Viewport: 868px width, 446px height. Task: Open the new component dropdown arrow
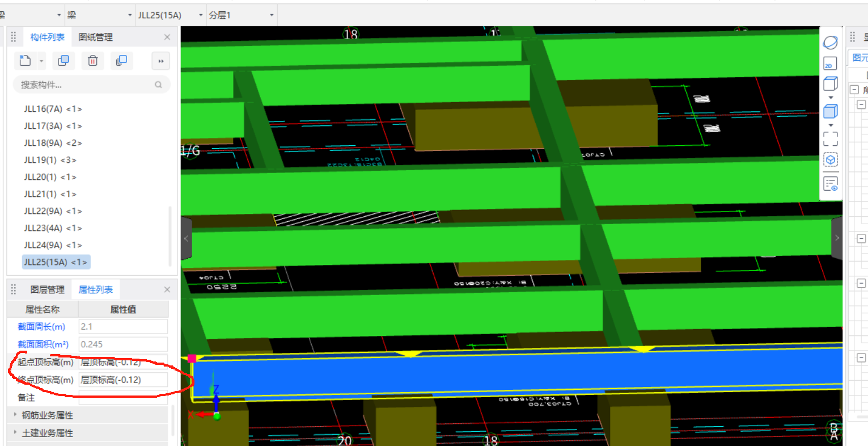[41, 61]
